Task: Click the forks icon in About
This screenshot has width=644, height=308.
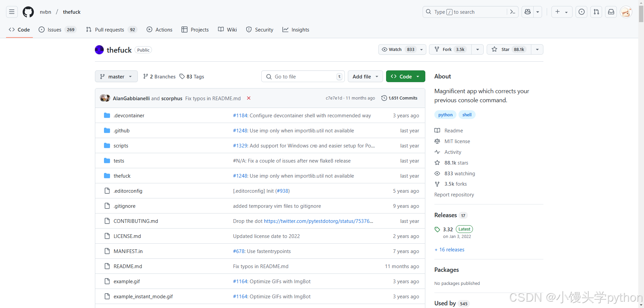Action: pos(437,184)
